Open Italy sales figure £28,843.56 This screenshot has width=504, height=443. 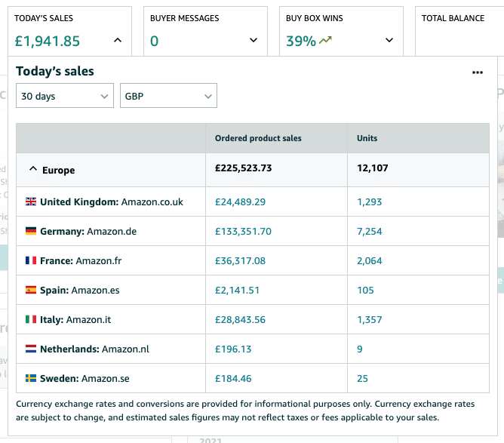tap(240, 319)
